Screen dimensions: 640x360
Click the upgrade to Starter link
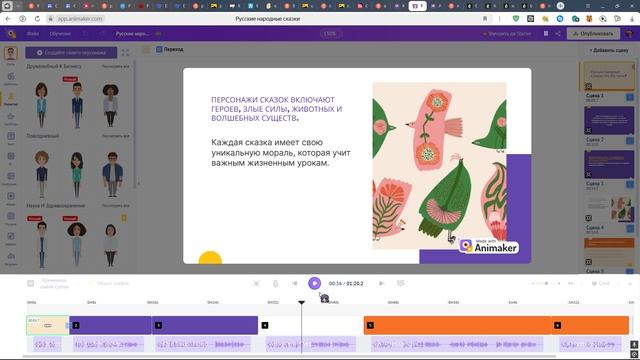(507, 34)
